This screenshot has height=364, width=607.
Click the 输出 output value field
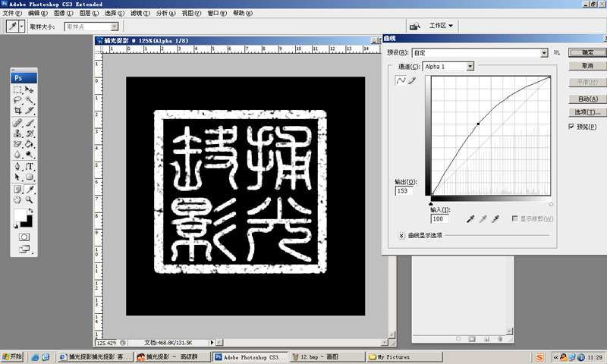tap(404, 191)
